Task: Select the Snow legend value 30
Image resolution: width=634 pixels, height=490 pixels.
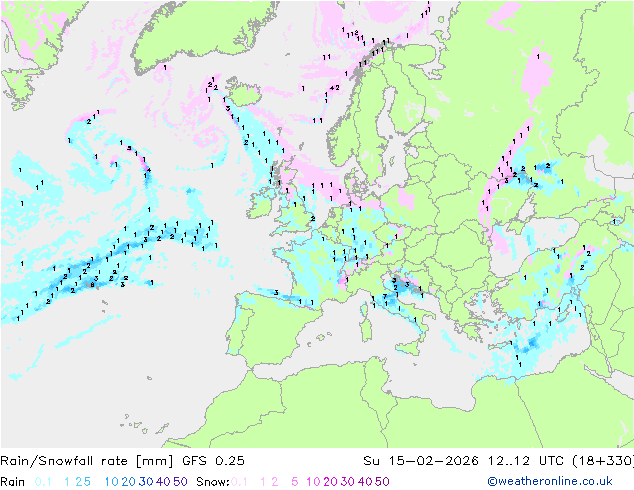Action: click(x=348, y=482)
